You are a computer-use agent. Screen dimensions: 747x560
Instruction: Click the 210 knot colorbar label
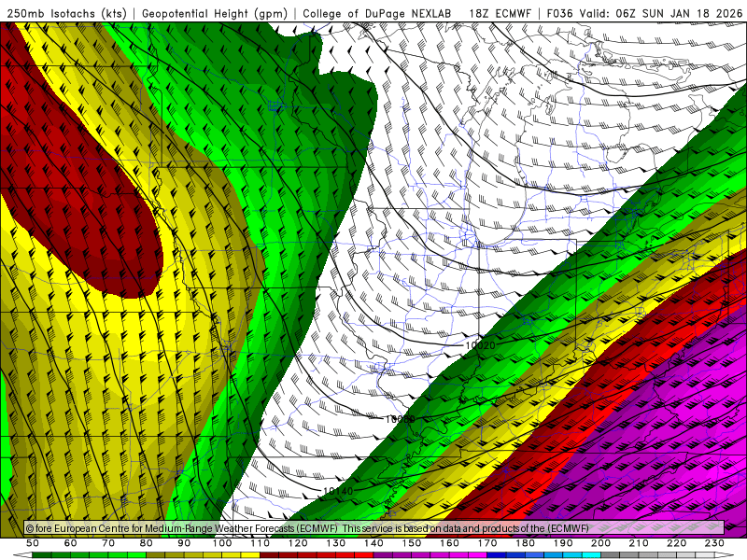(639, 543)
